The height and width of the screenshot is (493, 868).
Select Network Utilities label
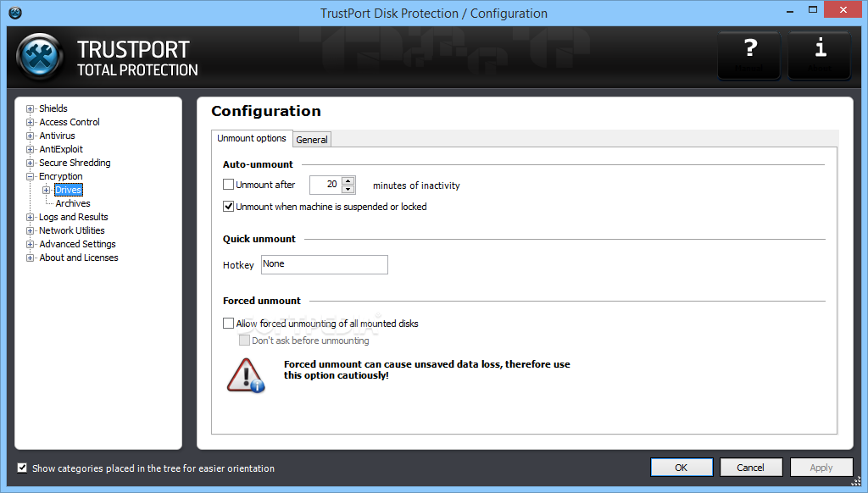click(72, 230)
